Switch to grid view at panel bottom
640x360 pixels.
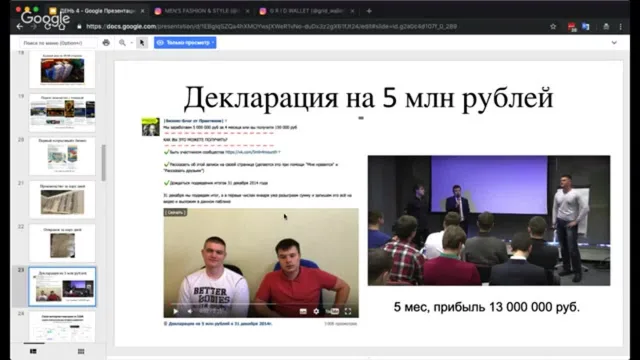(x=81, y=351)
